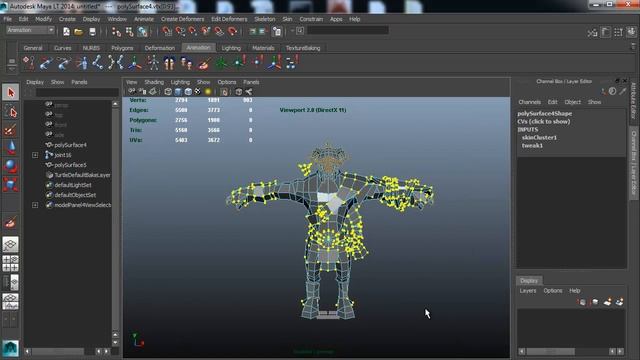This screenshot has width=640, height=360.
Task: Toggle Snap to Grids magnet
Action: coord(167,31)
